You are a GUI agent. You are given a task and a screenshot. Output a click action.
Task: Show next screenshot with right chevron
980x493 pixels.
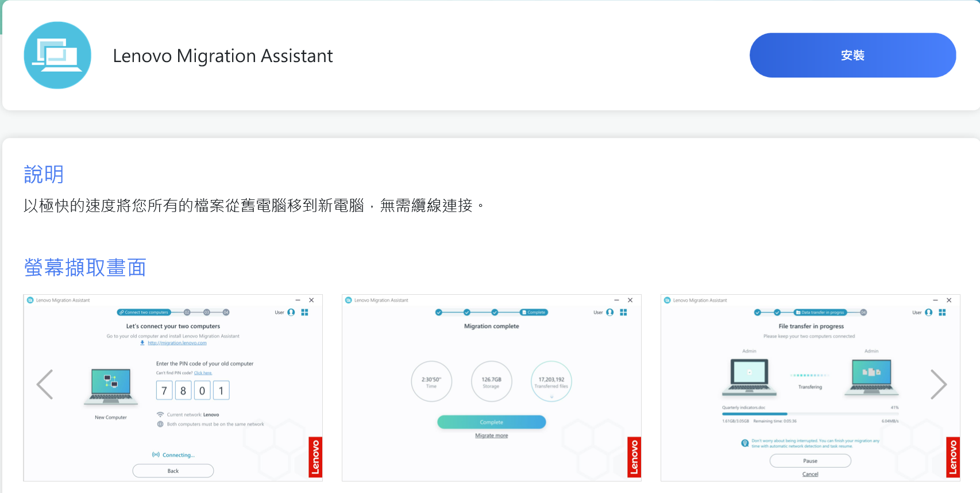938,384
